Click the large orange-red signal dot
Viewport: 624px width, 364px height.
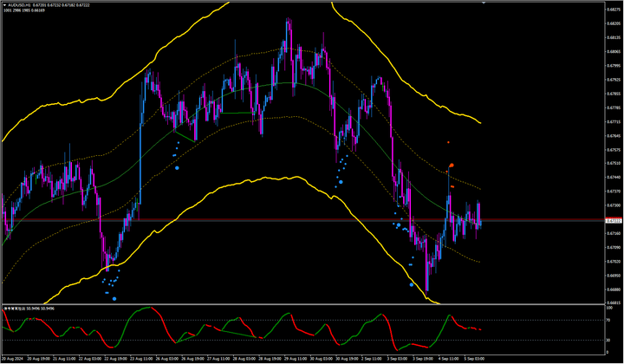(x=451, y=165)
